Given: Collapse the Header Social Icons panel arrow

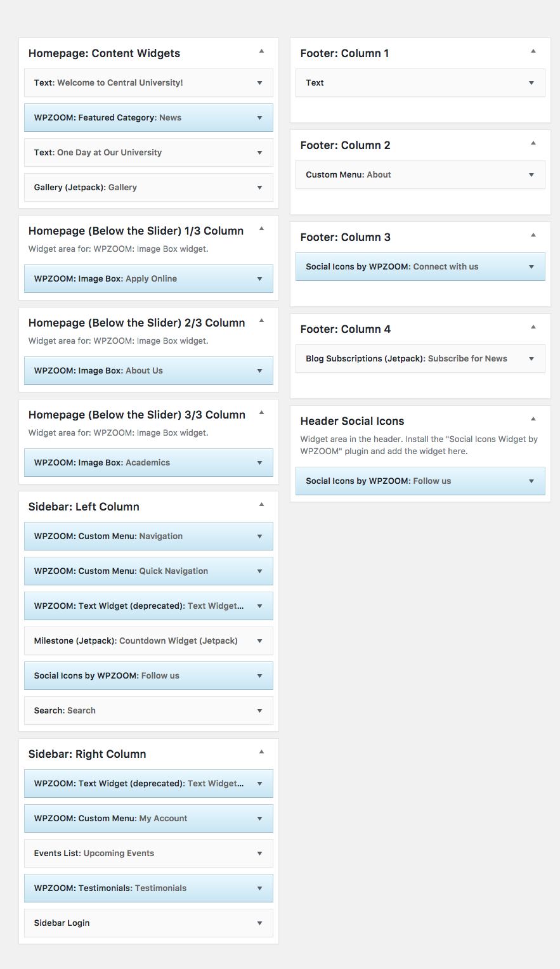Looking at the screenshot, I should (x=533, y=419).
